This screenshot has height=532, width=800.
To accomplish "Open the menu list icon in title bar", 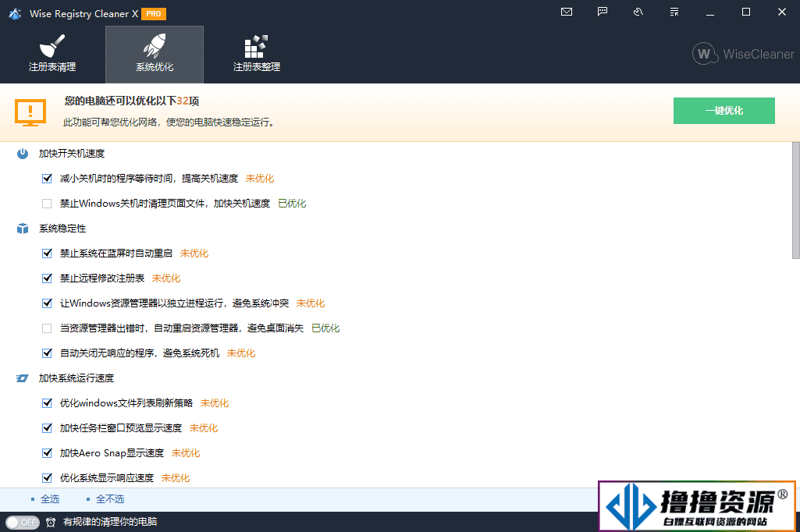I will [x=674, y=12].
